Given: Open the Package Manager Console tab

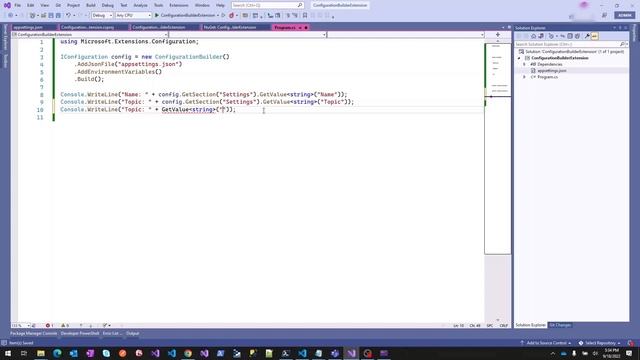Looking at the screenshot, I should tap(33, 333).
